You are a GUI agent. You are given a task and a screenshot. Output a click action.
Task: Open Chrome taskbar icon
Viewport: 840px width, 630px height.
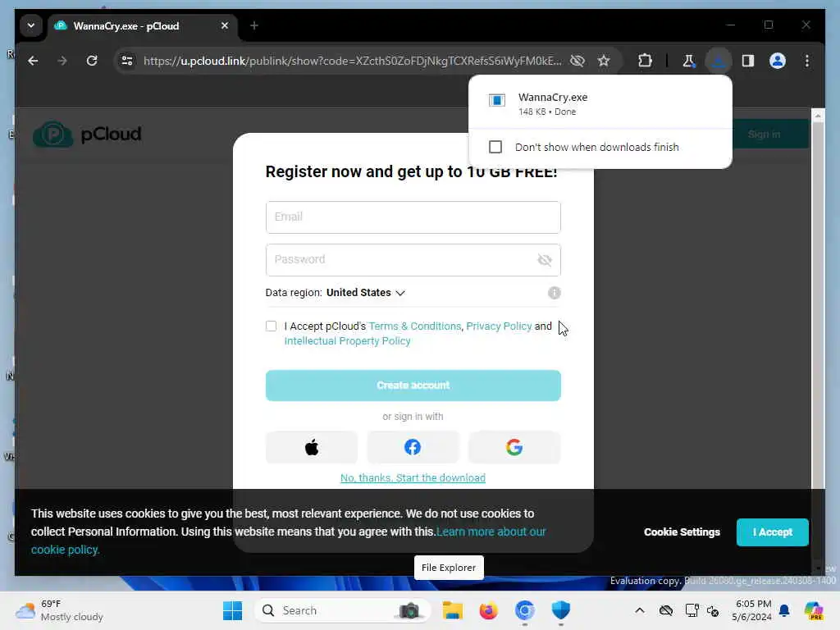point(525,610)
